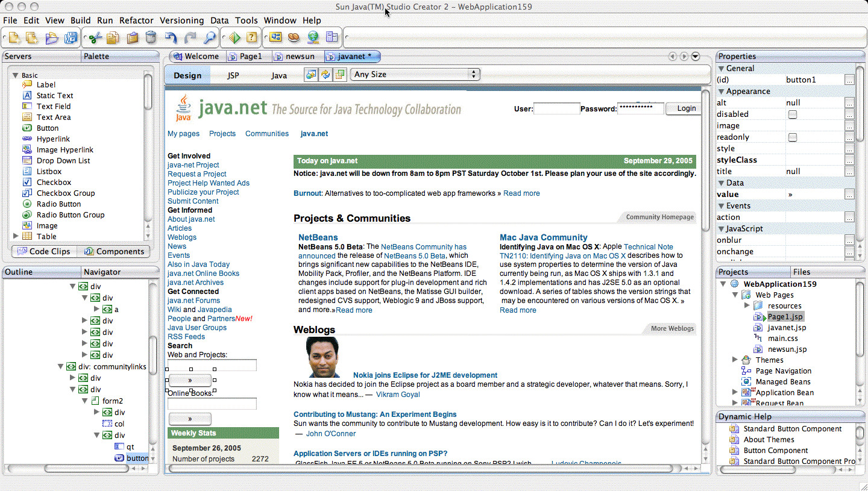Click the Code Clips button
868x491 pixels.
[44, 251]
